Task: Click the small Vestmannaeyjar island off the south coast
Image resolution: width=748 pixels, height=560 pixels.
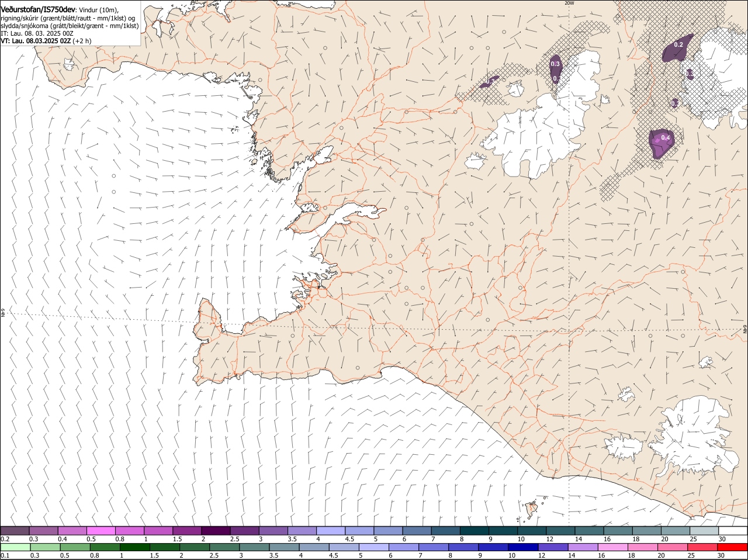Action: (531, 509)
